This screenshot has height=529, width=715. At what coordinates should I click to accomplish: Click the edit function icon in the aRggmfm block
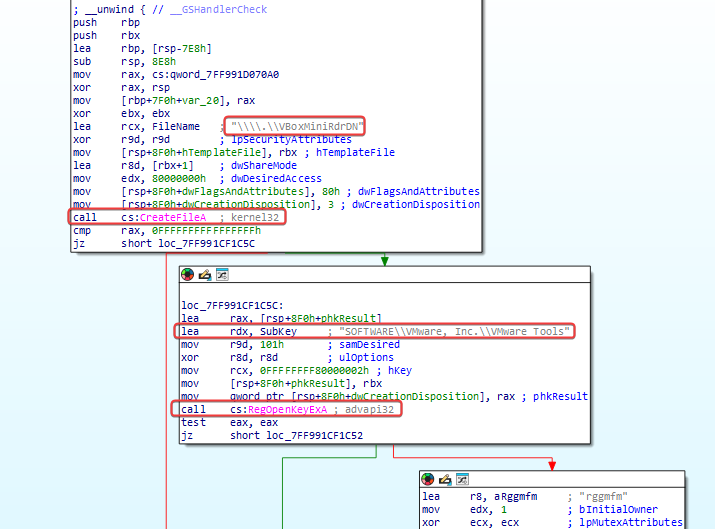point(445,479)
